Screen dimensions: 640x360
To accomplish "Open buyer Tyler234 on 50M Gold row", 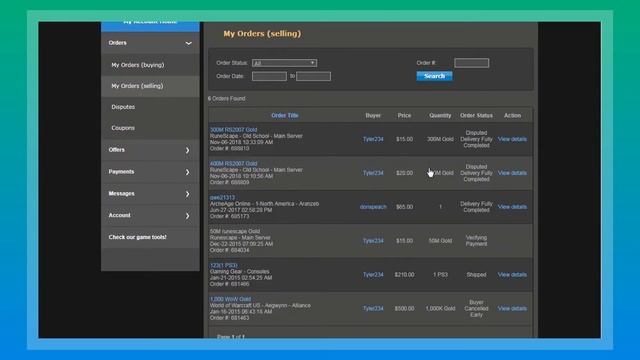I will click(373, 241).
